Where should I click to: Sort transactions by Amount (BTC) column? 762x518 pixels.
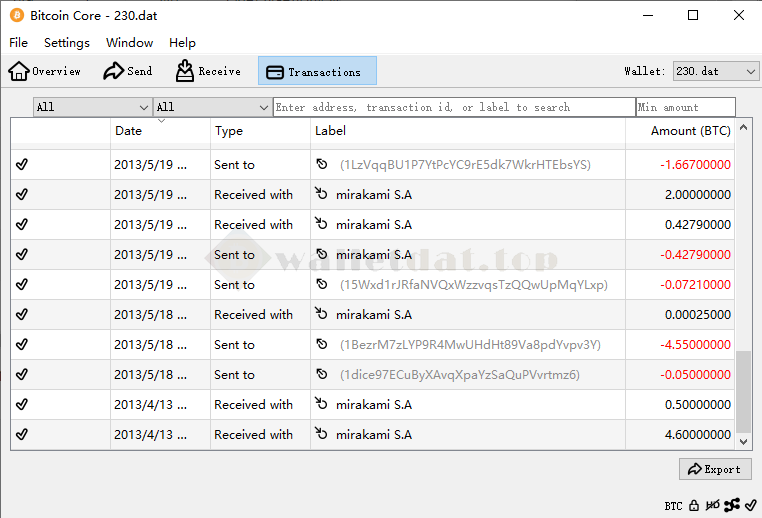(689, 131)
